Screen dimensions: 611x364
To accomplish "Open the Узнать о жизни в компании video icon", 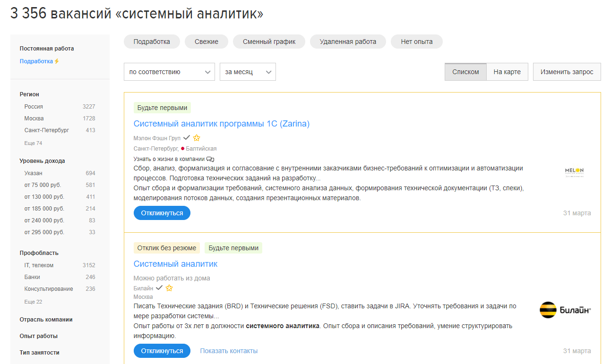I will (x=210, y=159).
